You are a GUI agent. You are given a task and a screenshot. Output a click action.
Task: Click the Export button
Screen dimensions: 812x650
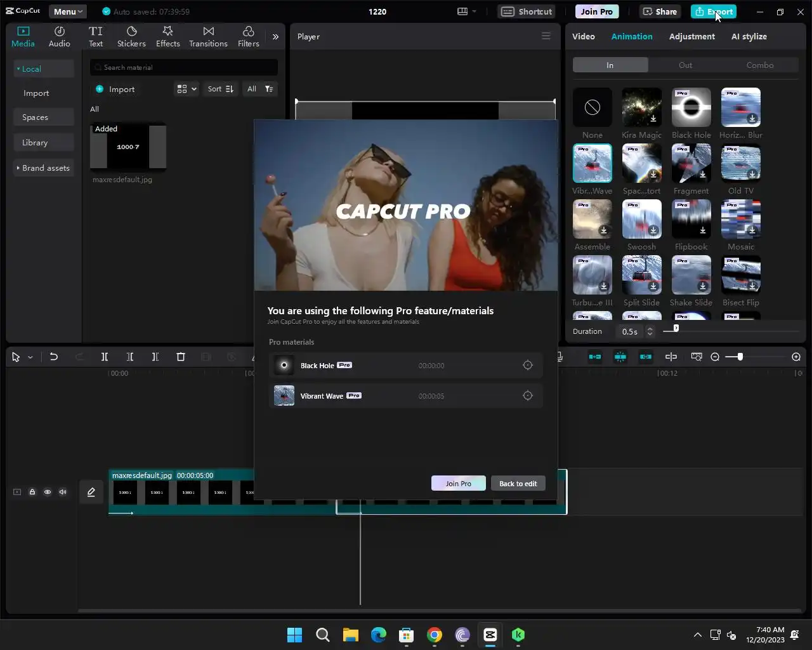(x=714, y=11)
